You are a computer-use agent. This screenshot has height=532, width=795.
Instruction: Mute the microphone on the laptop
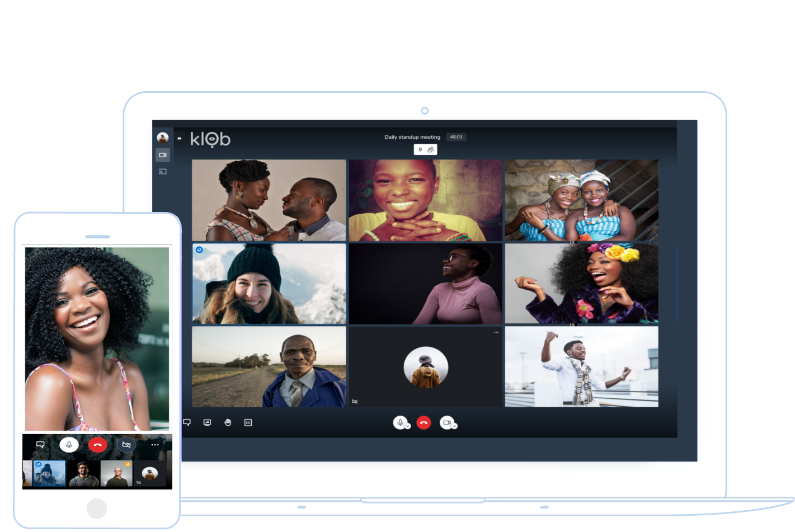pyautogui.click(x=399, y=422)
